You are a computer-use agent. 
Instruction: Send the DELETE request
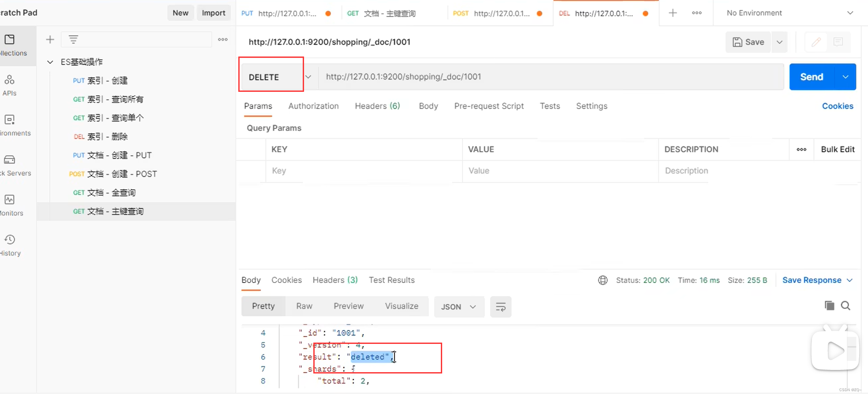[812, 77]
